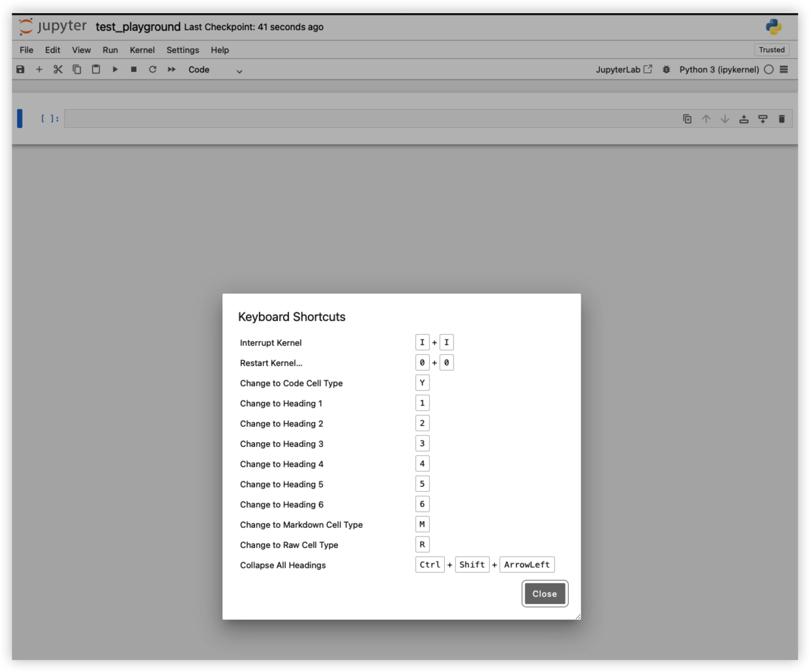810x672 pixels.
Task: Open the Settings menu
Action: (183, 50)
